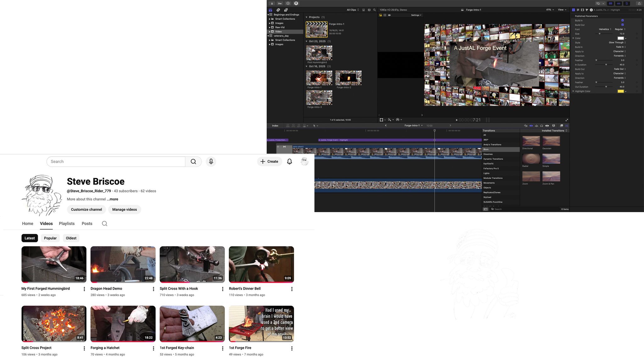Click the share export icon
The image size is (644, 362).
click(x=639, y=3)
